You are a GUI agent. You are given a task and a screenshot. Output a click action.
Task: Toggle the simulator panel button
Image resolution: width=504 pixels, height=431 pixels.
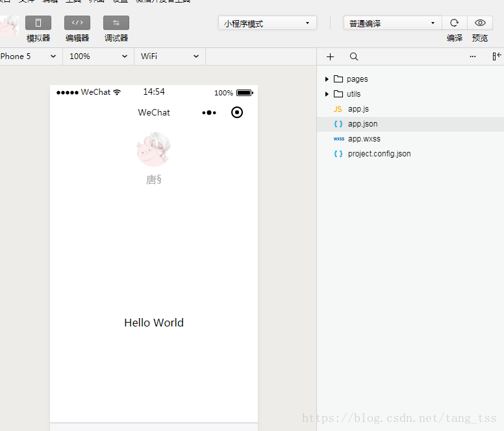[x=38, y=23]
